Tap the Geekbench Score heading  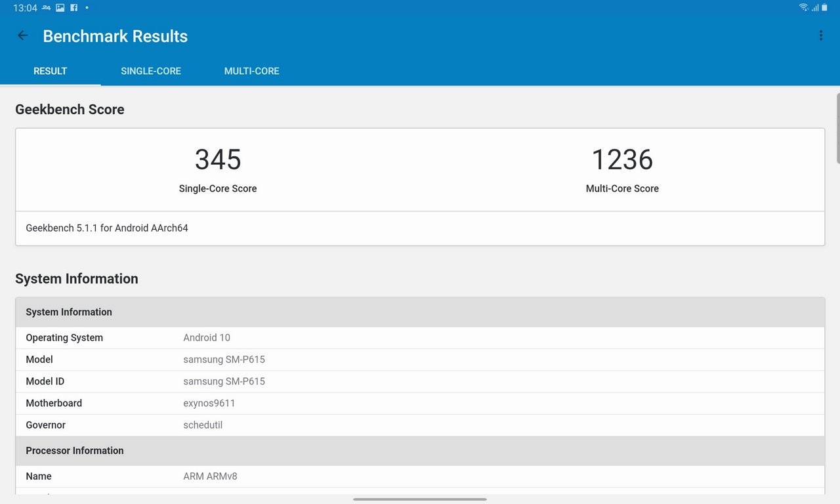pyautogui.click(x=70, y=110)
